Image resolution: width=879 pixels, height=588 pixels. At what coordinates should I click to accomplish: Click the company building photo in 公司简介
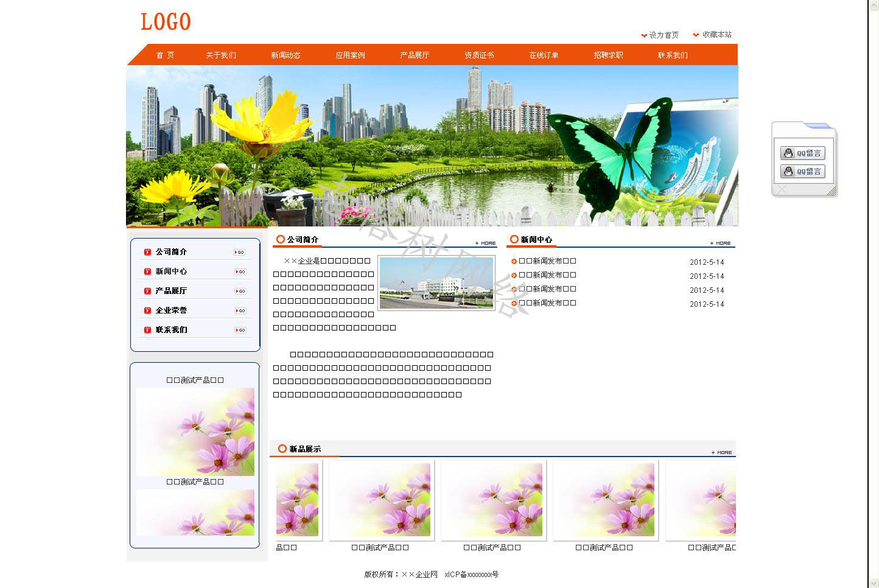pos(436,283)
